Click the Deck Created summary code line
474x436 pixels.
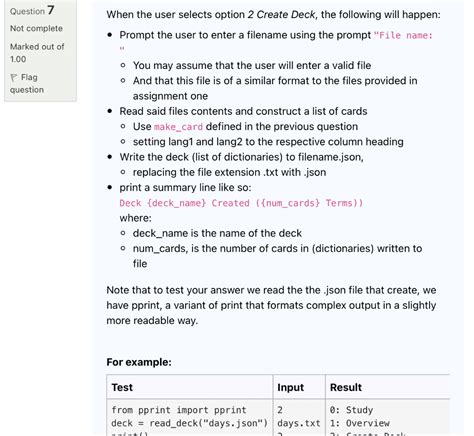241,203
